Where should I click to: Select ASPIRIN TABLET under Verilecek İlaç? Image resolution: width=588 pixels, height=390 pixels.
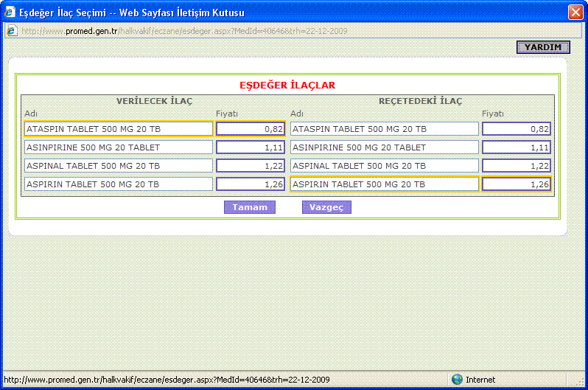[x=119, y=184]
